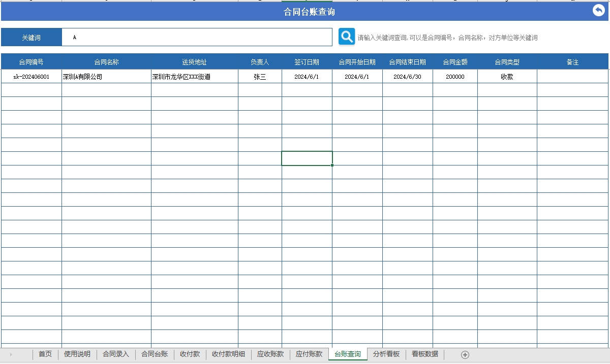Select the 合同金额 column header
Image resolution: width=610 pixels, height=364 pixels.
coord(455,62)
